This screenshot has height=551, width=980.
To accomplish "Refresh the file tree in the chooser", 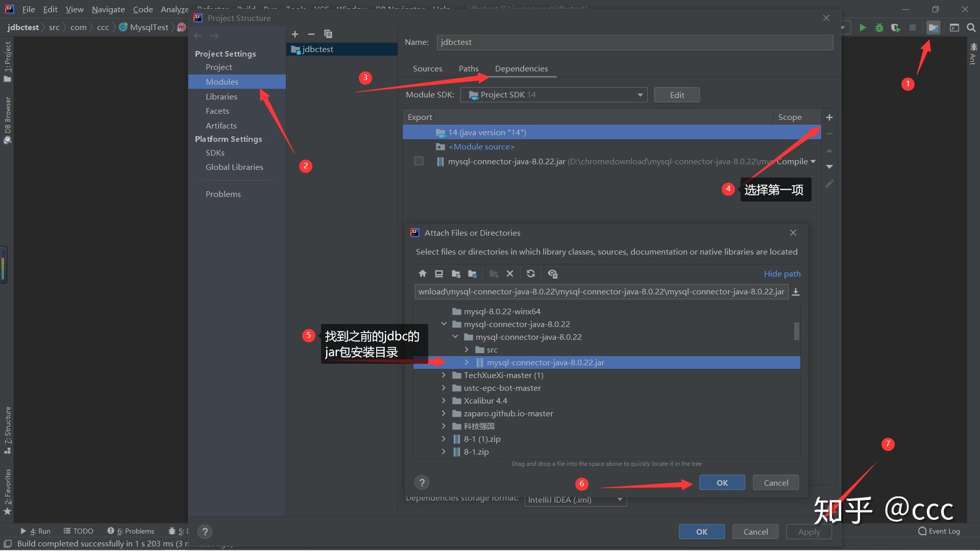I will [x=531, y=274].
